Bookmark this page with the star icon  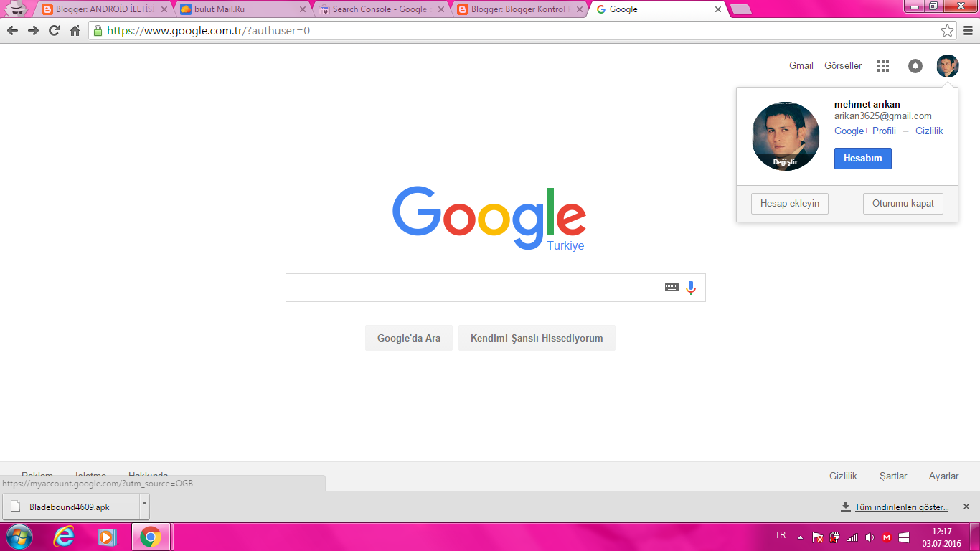click(x=948, y=31)
